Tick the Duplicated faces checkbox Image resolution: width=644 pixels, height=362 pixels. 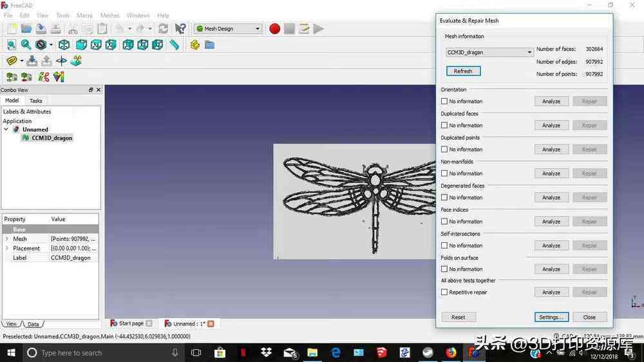pos(444,125)
